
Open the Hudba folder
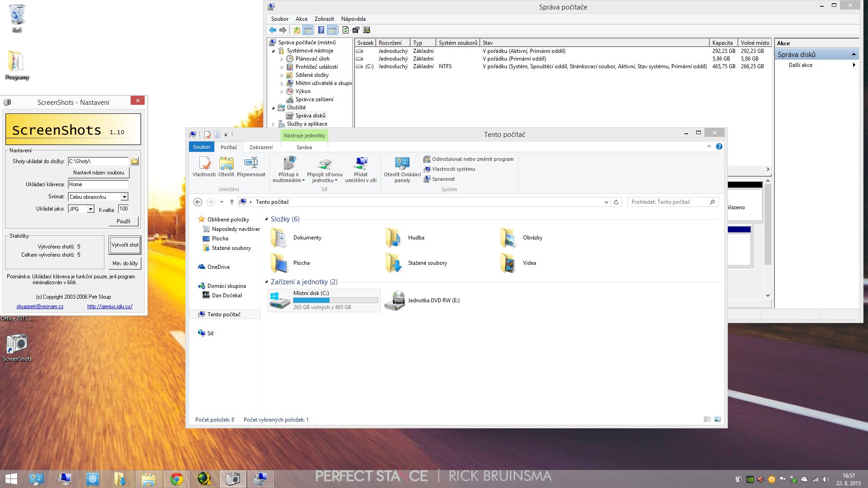394,238
